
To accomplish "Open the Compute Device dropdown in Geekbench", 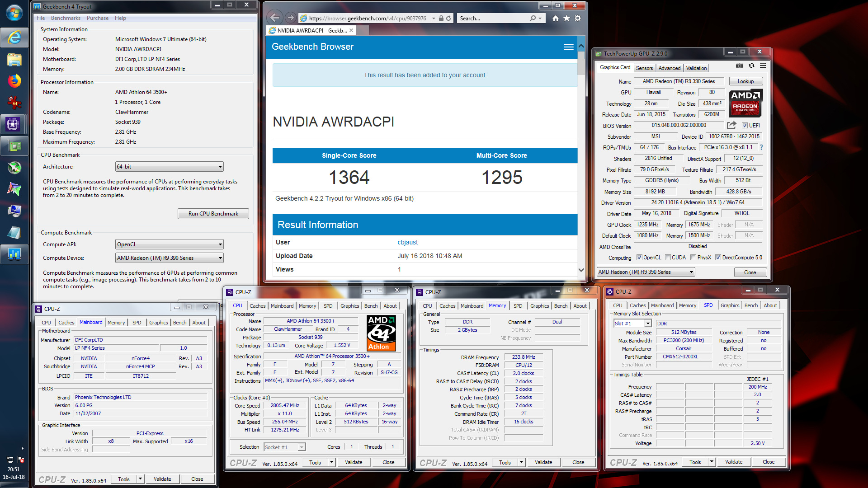I will tap(170, 258).
